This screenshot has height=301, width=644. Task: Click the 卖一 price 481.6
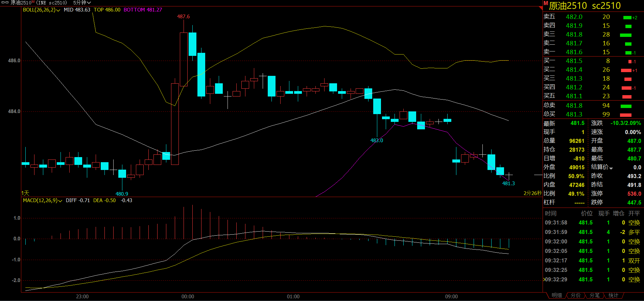(574, 52)
